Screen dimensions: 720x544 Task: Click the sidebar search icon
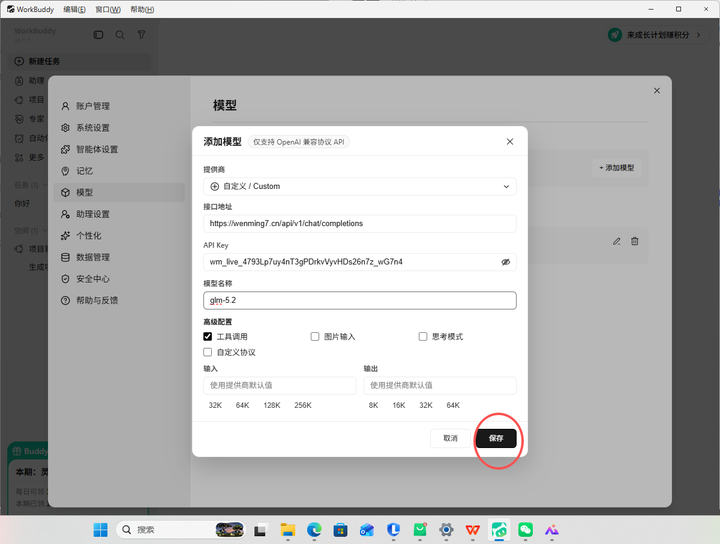pos(120,35)
